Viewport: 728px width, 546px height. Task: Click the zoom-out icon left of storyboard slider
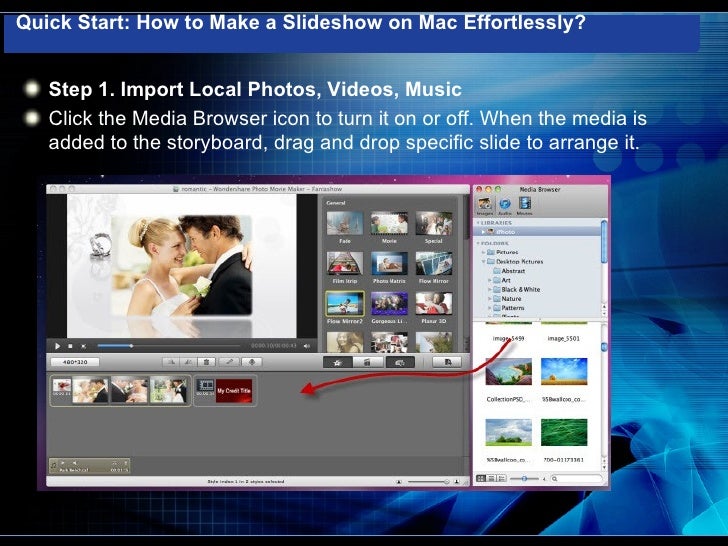point(399,482)
